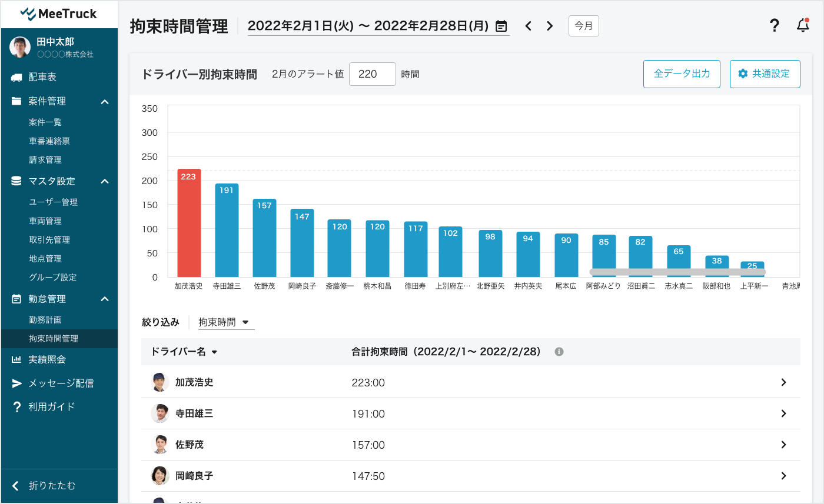Image resolution: width=824 pixels, height=504 pixels.
Task: Collapse the 勤怠管理 section
Action: [105, 299]
